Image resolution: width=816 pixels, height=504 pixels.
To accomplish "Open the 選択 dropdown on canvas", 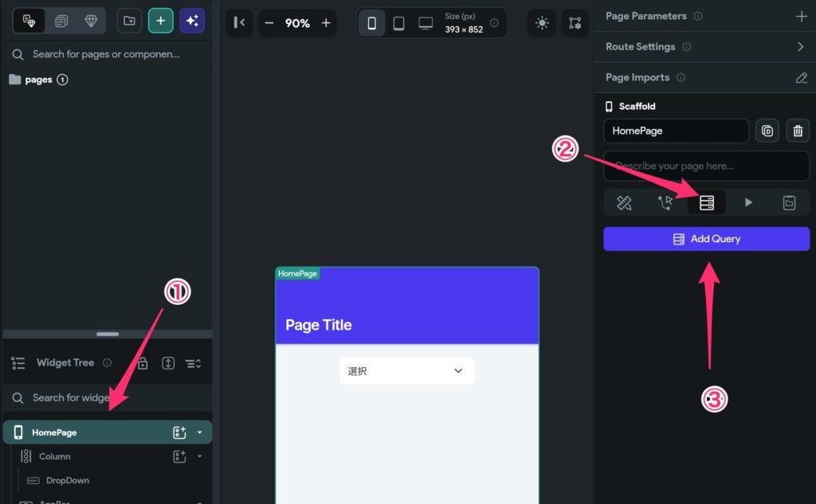I will point(406,371).
